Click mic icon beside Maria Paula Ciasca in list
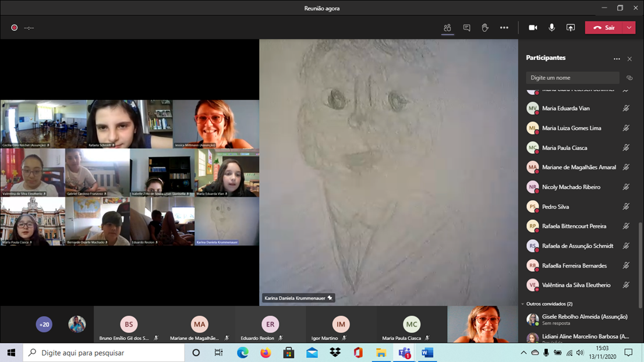 click(625, 148)
